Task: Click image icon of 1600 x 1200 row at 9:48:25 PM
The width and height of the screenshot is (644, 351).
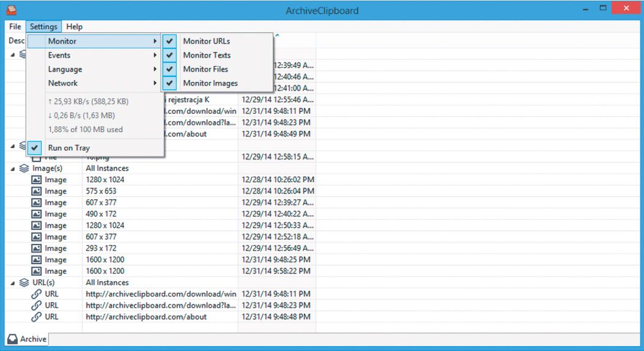Action: click(37, 260)
